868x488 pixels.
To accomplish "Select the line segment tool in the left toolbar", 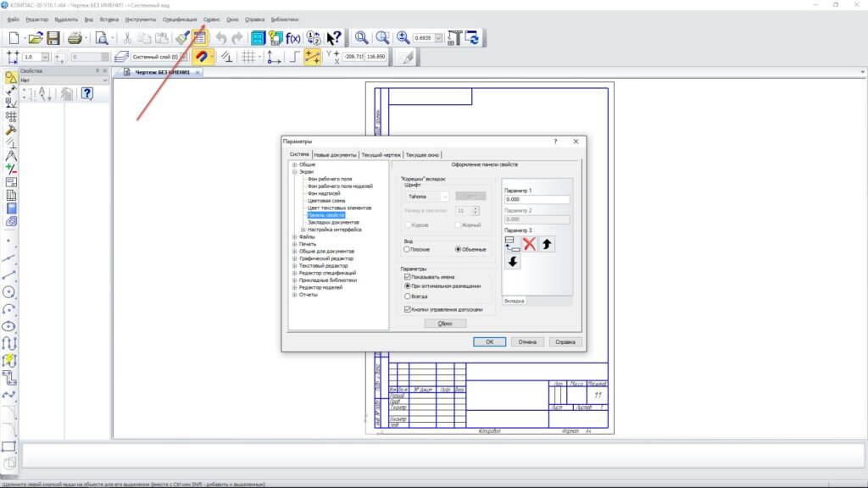I will tap(8, 275).
